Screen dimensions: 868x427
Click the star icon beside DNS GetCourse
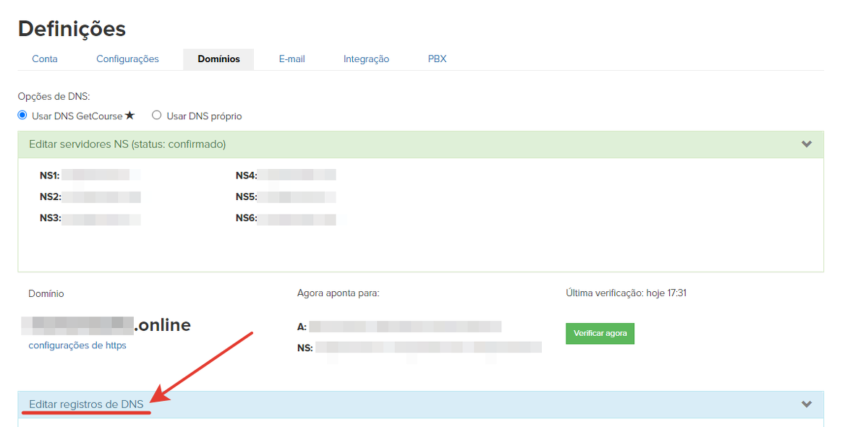[130, 116]
